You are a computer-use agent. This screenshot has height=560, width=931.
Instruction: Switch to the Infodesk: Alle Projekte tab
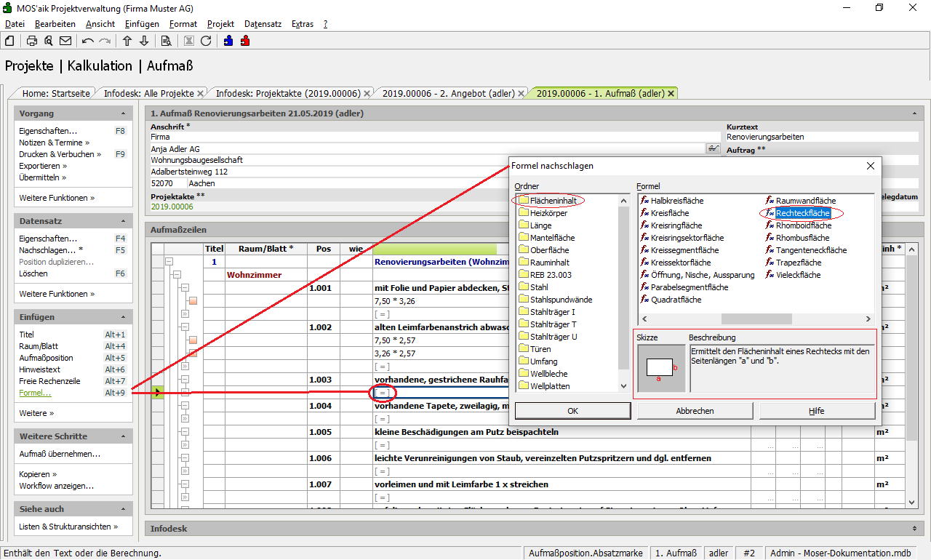[x=148, y=93]
